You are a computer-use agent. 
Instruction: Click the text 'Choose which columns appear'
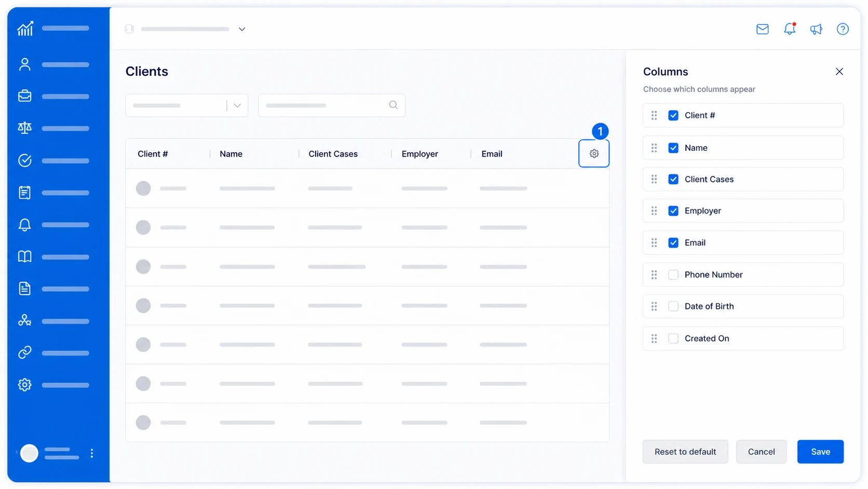tap(699, 89)
